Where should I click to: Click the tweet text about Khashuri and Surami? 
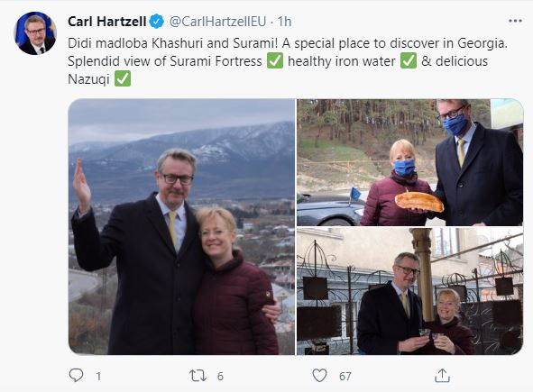[x=288, y=61]
